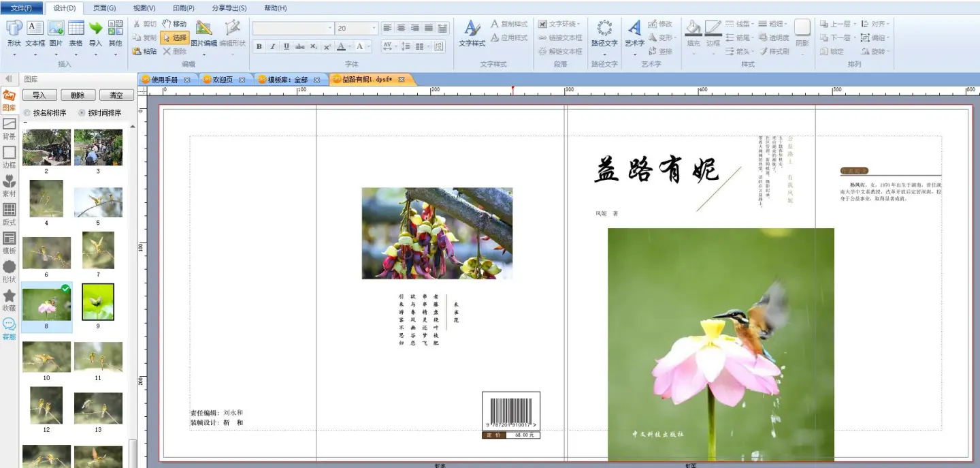
Task: Expand the font color A dropdown
Action: (x=350, y=46)
